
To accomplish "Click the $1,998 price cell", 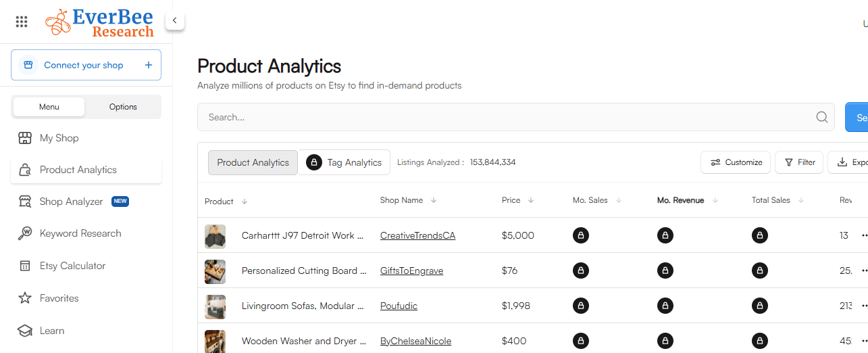I will click(x=517, y=306).
